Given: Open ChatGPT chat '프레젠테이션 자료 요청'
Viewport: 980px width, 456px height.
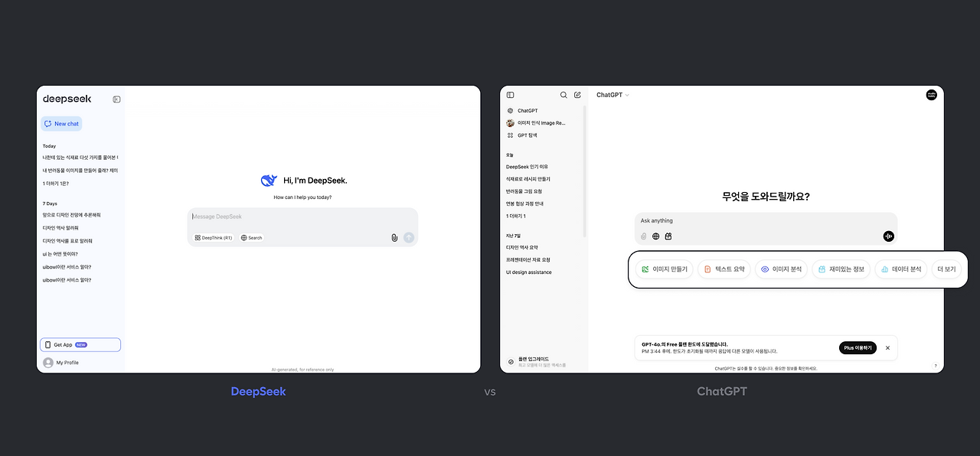Looking at the screenshot, I should pyautogui.click(x=528, y=259).
